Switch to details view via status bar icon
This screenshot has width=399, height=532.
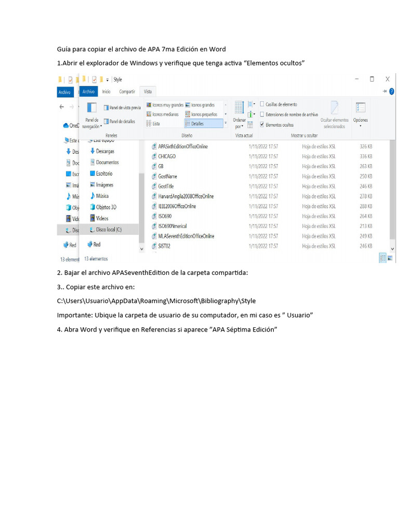click(383, 258)
